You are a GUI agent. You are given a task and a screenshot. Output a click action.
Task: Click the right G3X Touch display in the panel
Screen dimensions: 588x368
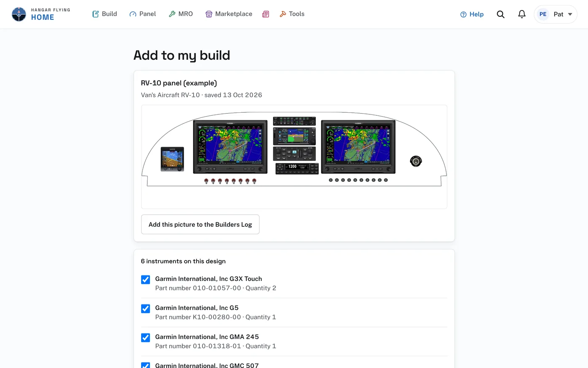click(x=358, y=147)
